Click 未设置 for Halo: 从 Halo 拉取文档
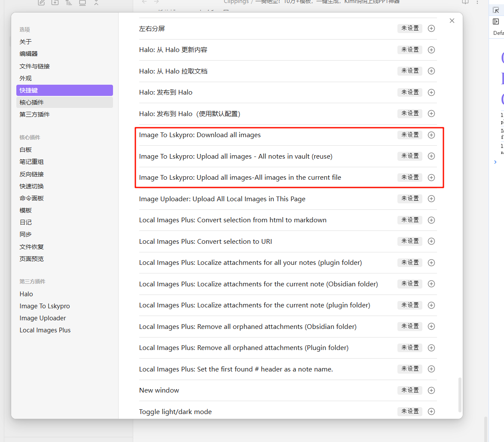This screenshot has height=442, width=504. click(x=410, y=71)
